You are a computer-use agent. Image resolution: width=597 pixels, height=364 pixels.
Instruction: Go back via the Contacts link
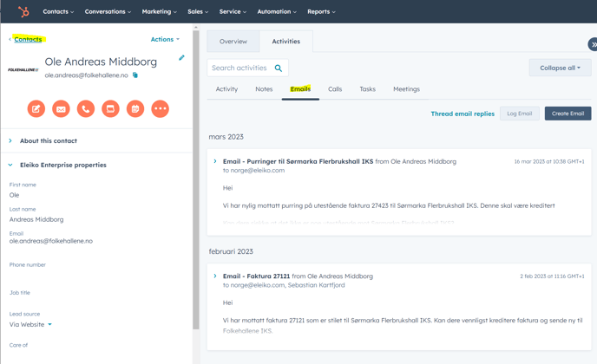pos(27,39)
